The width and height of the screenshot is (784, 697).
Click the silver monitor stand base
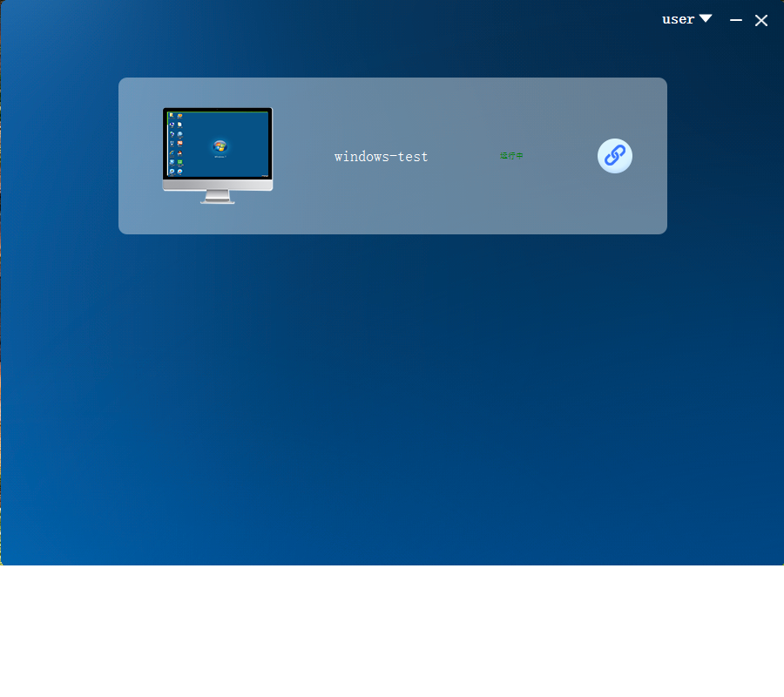pos(217,200)
